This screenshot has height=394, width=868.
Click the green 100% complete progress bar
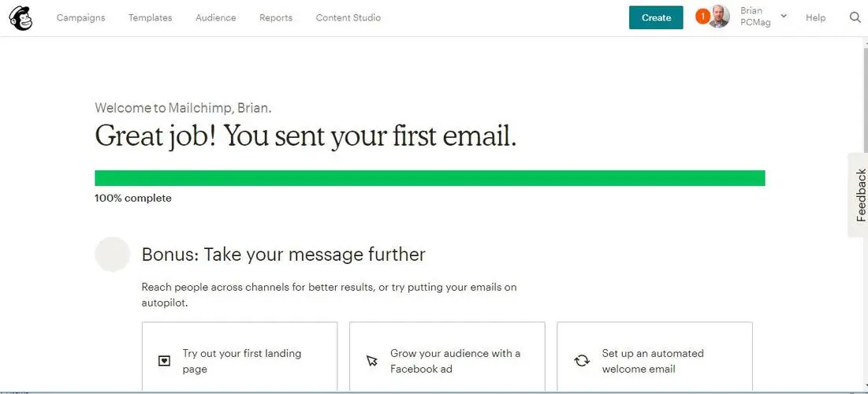(x=430, y=178)
